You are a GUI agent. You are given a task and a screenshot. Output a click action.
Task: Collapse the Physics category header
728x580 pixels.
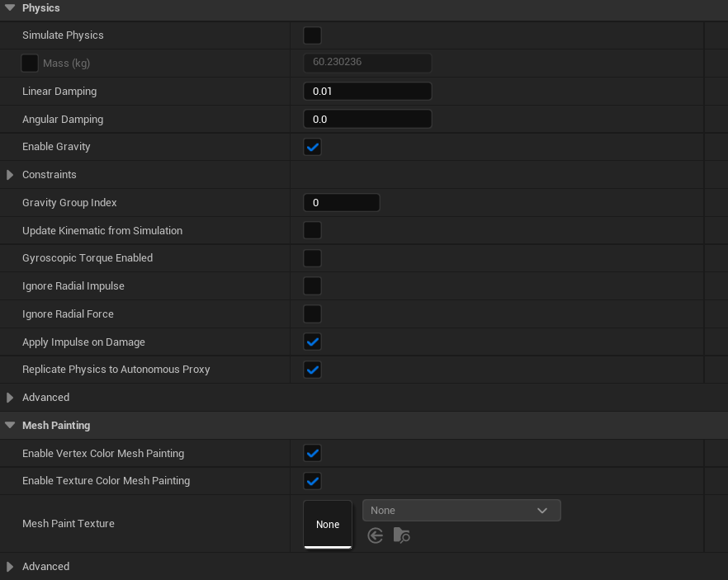[10, 7]
